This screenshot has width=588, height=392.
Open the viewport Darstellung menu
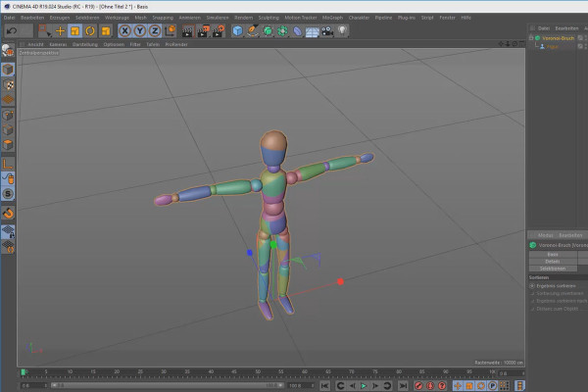tap(84, 44)
